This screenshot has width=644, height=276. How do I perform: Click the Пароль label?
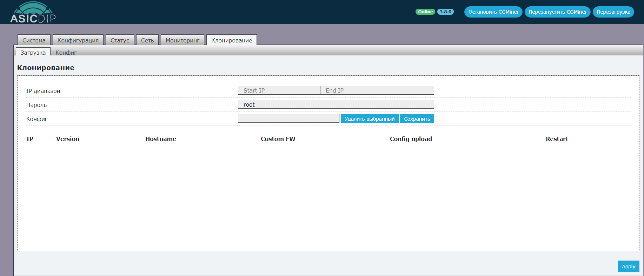[36, 105]
